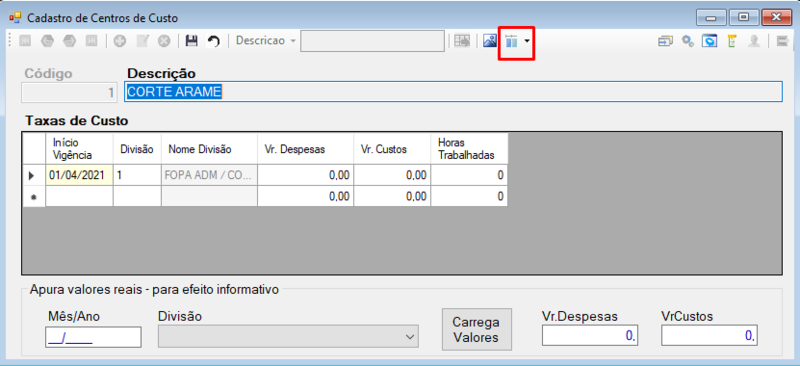This screenshot has width=800, height=366.
Task: Minimize the Cadastro de Centros de Custo window
Action: [712, 18]
